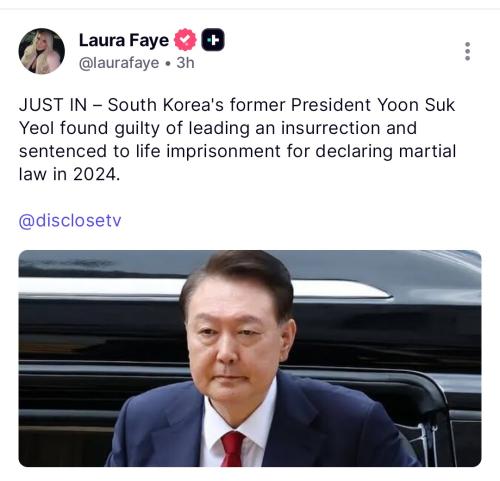The image size is (500, 481).
Task: Click the bullet separator before 3h
Action: click(x=168, y=63)
